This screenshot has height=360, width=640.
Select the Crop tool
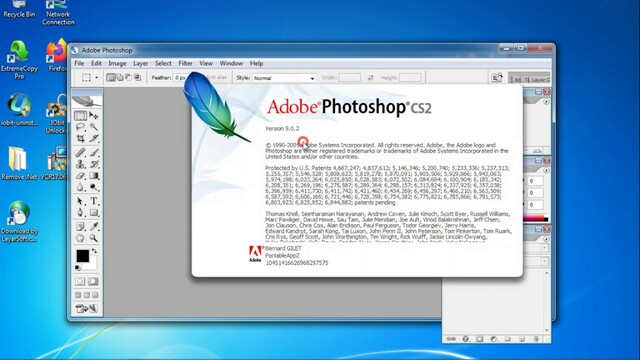point(80,138)
